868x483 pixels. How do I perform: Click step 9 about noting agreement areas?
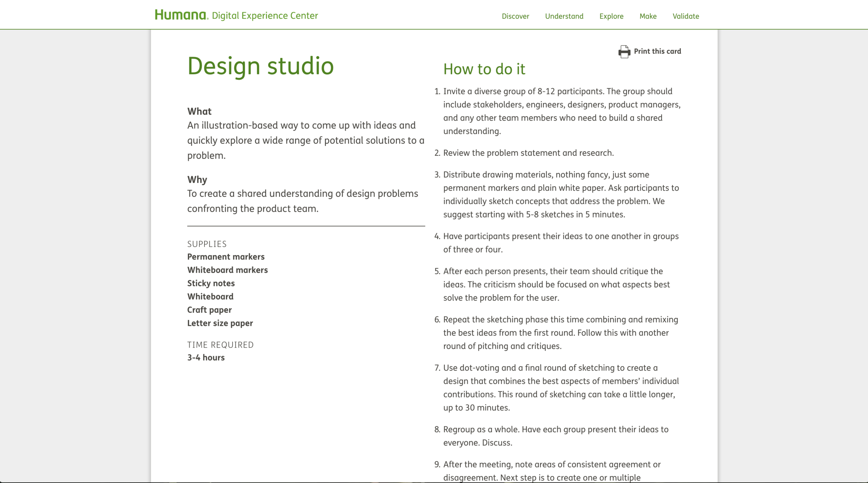(548, 471)
